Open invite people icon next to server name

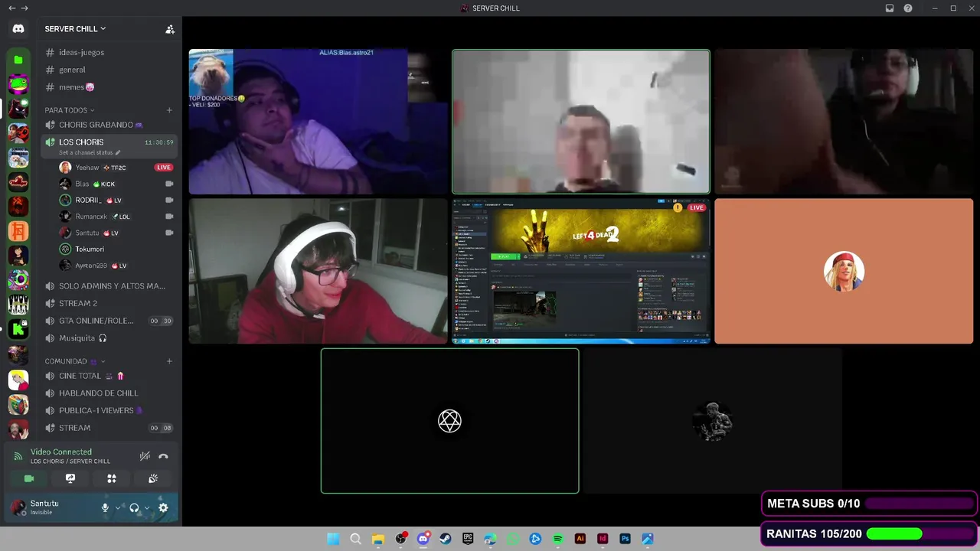tap(170, 29)
